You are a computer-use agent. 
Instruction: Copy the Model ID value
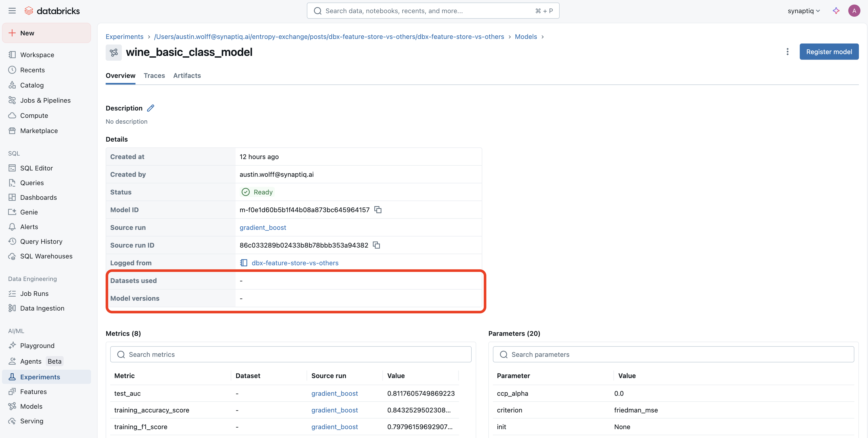pyautogui.click(x=378, y=210)
